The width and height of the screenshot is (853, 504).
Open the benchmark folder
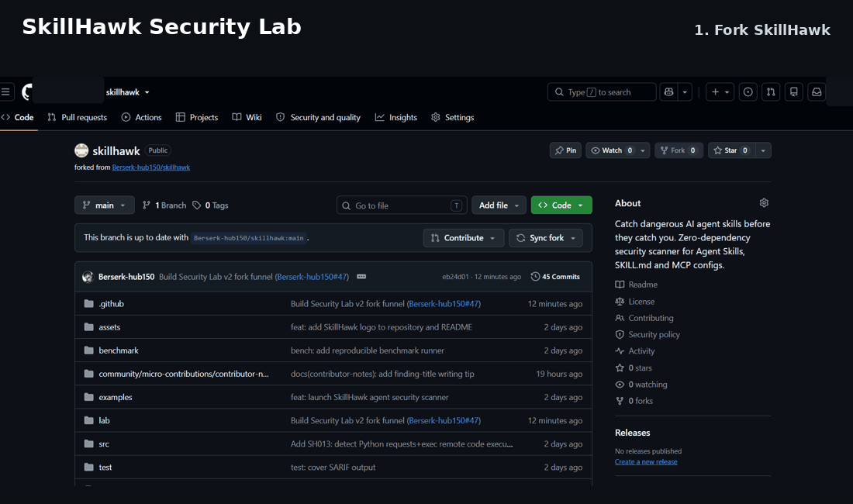119,350
